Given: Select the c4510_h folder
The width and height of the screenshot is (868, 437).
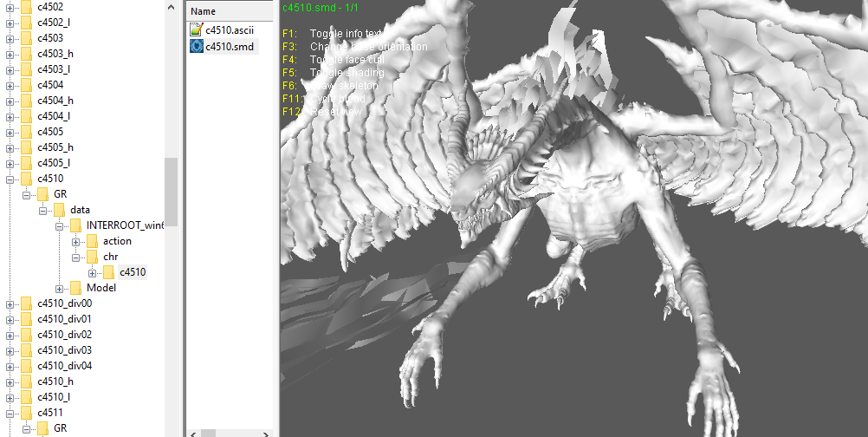Looking at the screenshot, I should pyautogui.click(x=55, y=382).
